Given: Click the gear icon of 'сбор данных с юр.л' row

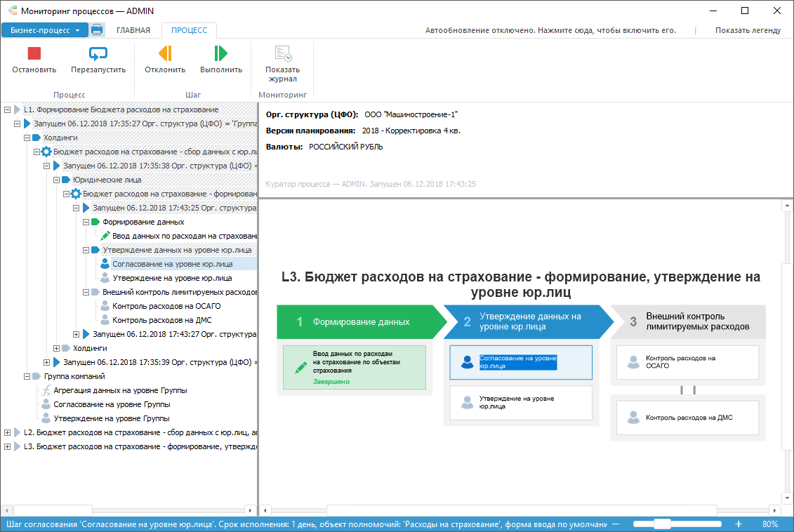Looking at the screenshot, I should click(46, 152).
